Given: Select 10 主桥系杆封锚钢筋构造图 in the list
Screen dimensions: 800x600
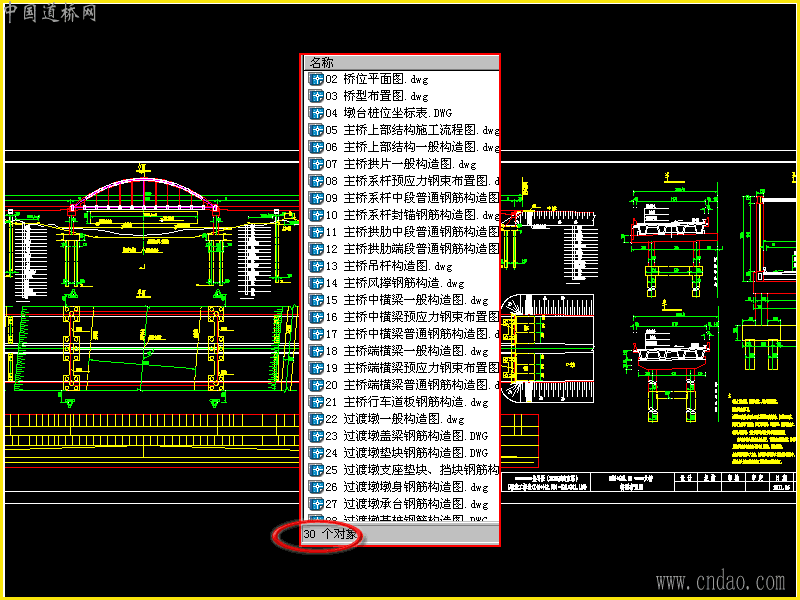Looking at the screenshot, I should [412, 215].
